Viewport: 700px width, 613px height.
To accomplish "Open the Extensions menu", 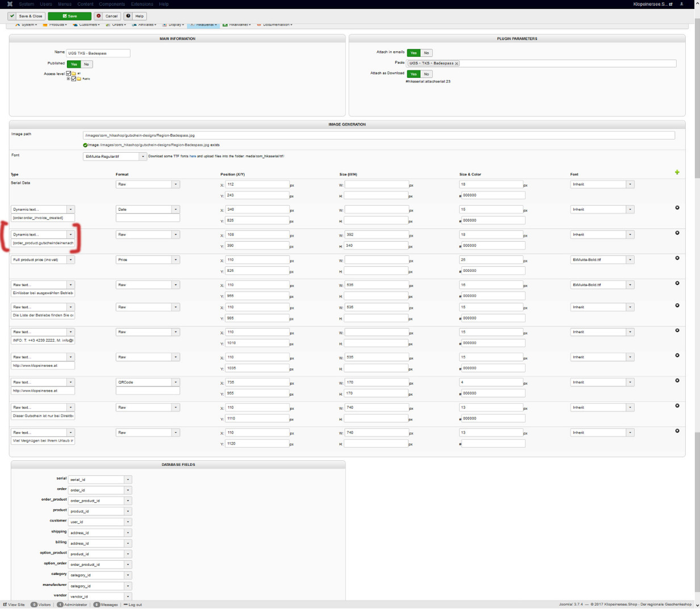I will pos(142,4).
